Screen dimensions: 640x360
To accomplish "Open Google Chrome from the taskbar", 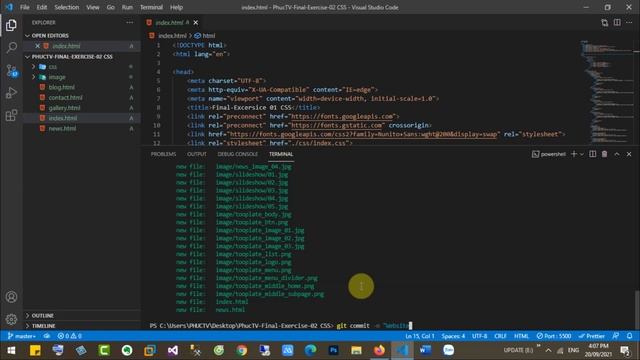I will pos(242,350).
